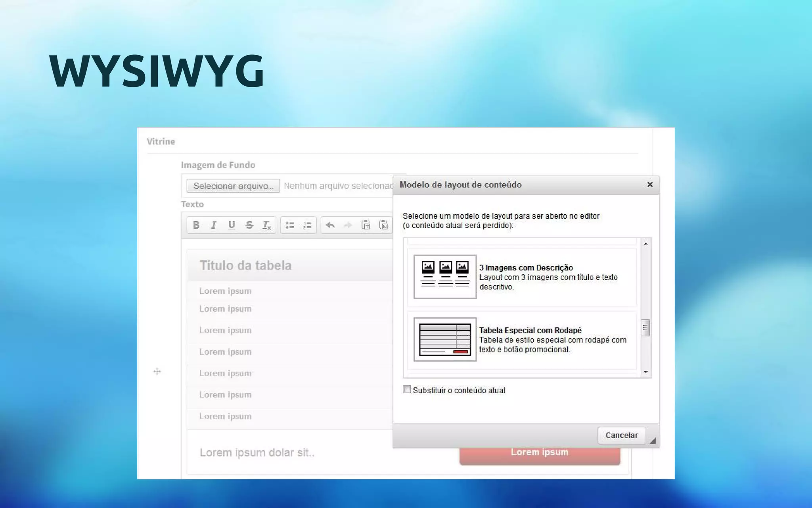Click the Texto field label
The height and width of the screenshot is (508, 812).
[192, 204]
